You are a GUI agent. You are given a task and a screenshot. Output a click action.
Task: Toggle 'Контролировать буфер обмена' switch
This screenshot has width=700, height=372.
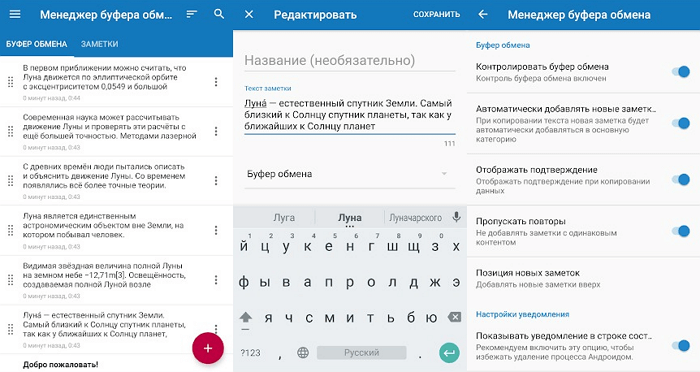click(x=681, y=71)
